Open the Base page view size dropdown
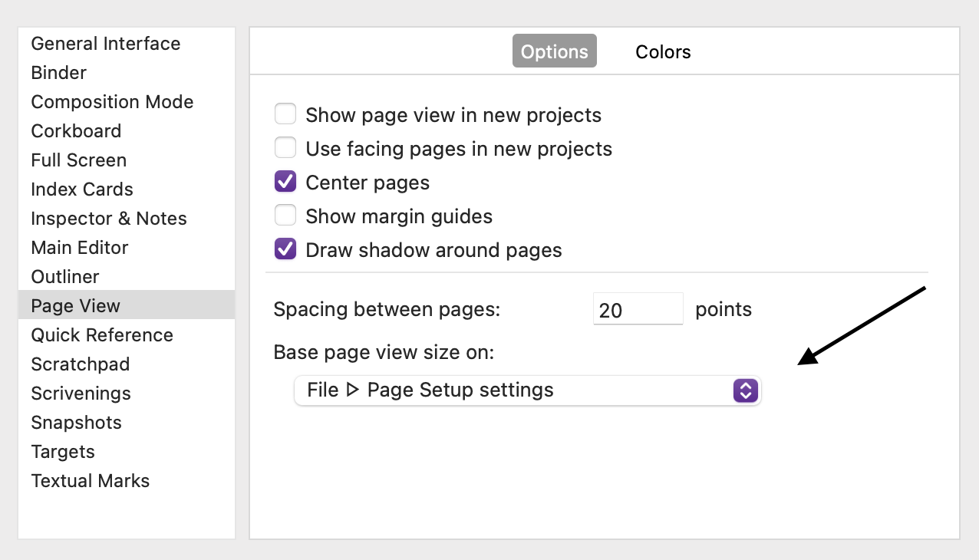The image size is (979, 560). (527, 390)
